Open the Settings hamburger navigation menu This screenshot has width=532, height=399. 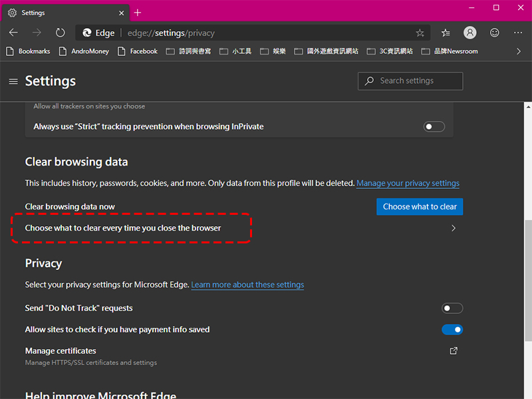point(13,81)
